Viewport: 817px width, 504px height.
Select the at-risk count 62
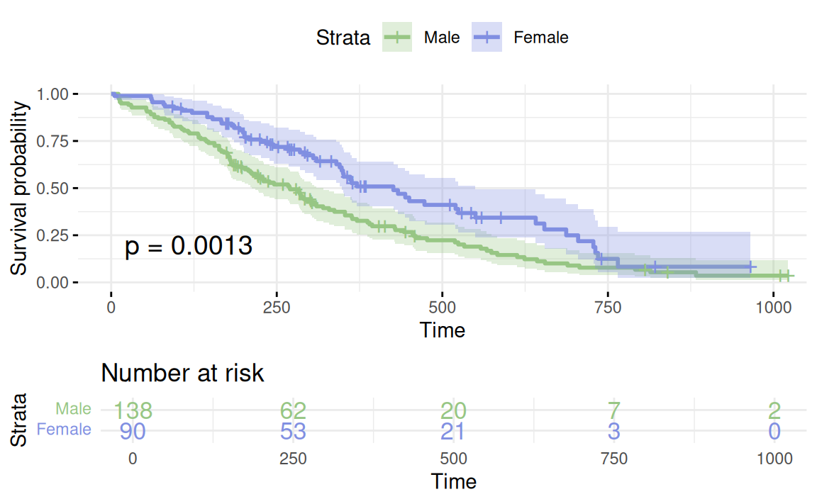293,410
